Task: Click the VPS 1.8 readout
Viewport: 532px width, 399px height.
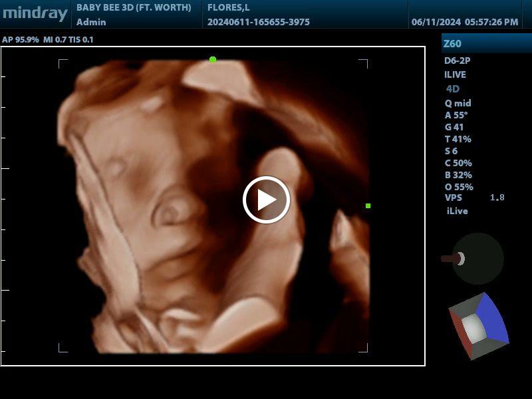Action: 474,198
